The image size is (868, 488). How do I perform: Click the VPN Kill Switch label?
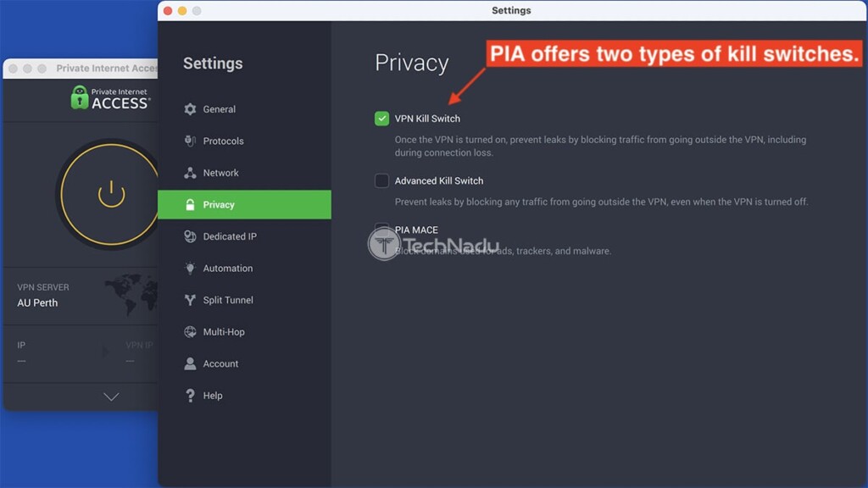[x=427, y=119]
